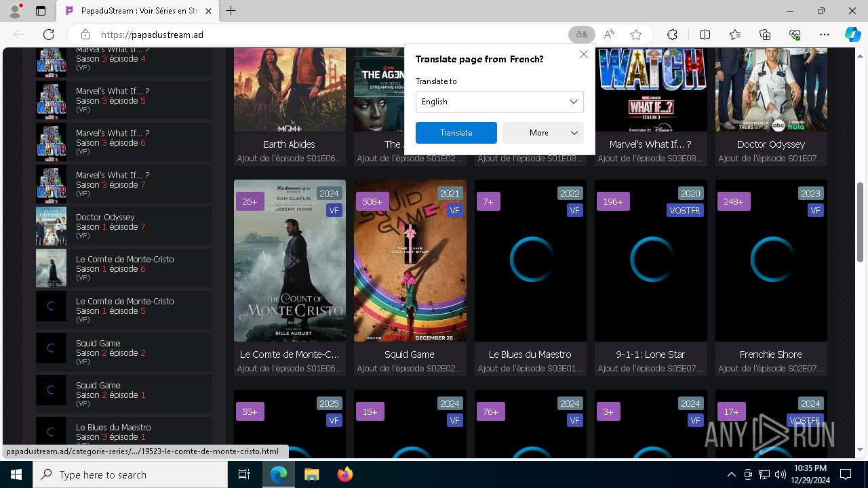Screen dimensions: 868x488
Task: Open Doctor Odyssey title link
Action: (771, 144)
